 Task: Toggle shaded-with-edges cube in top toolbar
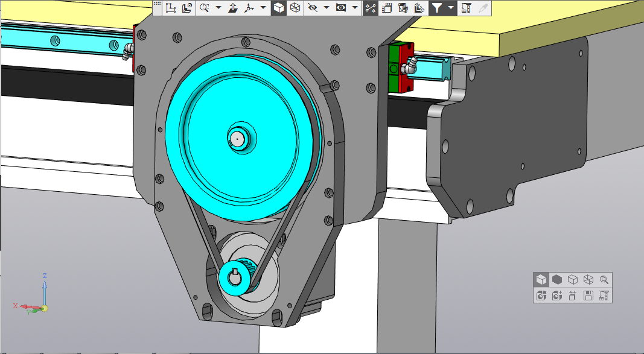[278, 8]
